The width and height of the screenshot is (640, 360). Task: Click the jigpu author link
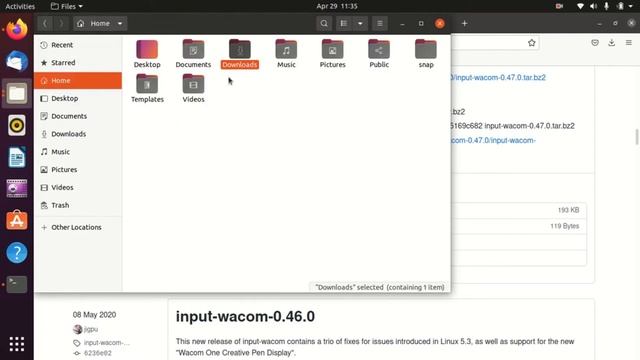tap(91, 329)
